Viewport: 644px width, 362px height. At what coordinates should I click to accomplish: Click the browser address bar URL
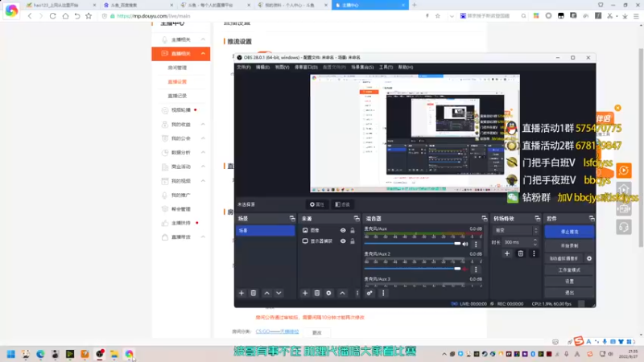[154, 16]
